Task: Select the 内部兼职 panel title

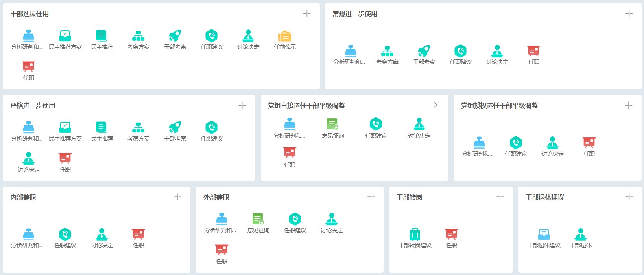Action: pyautogui.click(x=23, y=197)
